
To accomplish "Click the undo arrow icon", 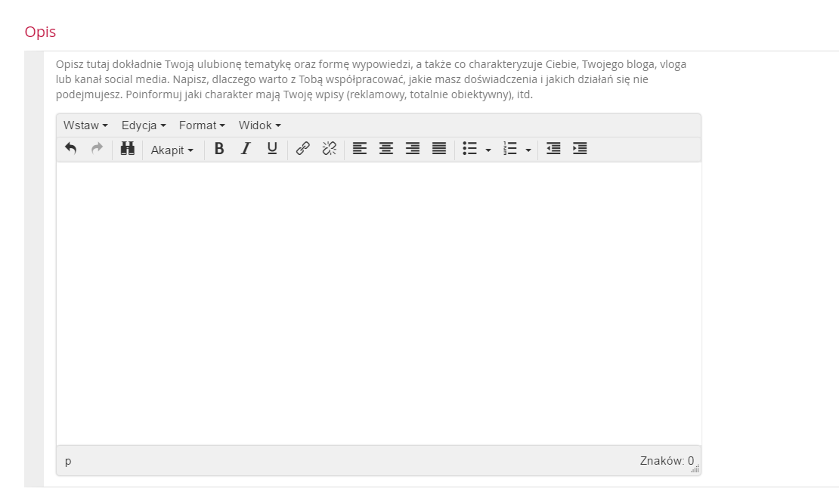I will coord(71,149).
